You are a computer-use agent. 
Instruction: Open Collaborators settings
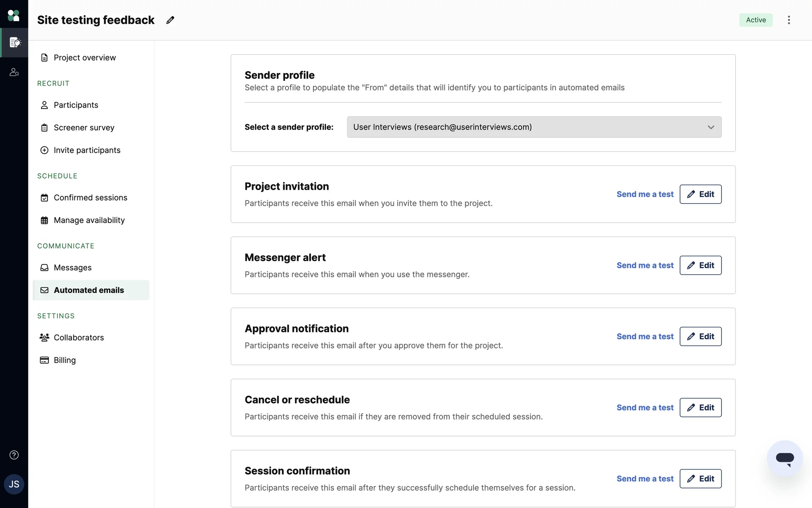click(79, 337)
